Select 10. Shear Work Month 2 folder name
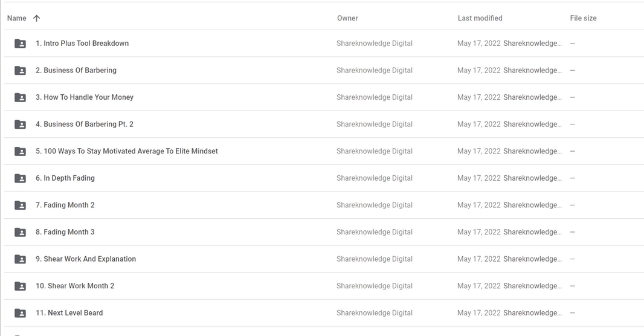 pos(75,286)
